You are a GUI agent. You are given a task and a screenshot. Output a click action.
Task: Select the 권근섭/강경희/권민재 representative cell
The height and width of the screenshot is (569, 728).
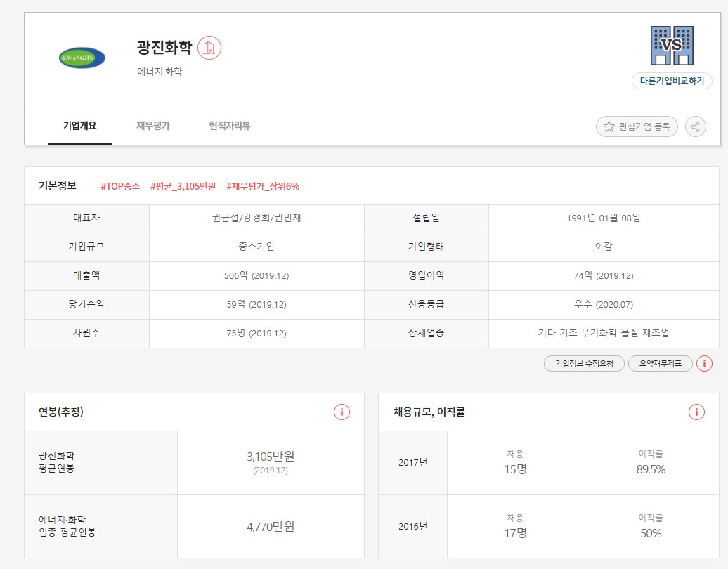(256, 218)
